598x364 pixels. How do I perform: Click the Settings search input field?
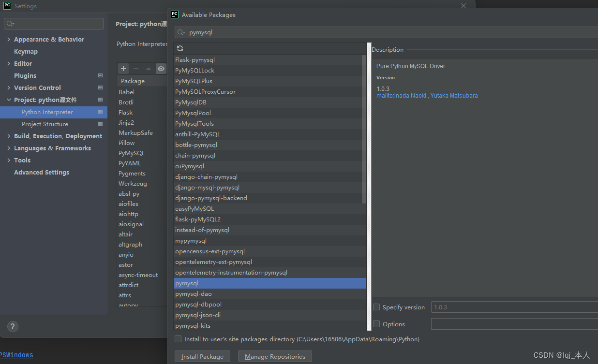pyautogui.click(x=53, y=24)
